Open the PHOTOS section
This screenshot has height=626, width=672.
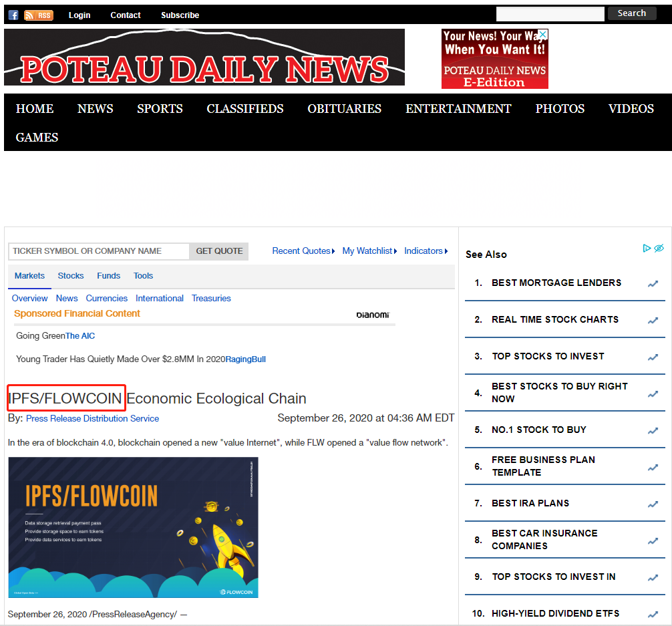(560, 109)
